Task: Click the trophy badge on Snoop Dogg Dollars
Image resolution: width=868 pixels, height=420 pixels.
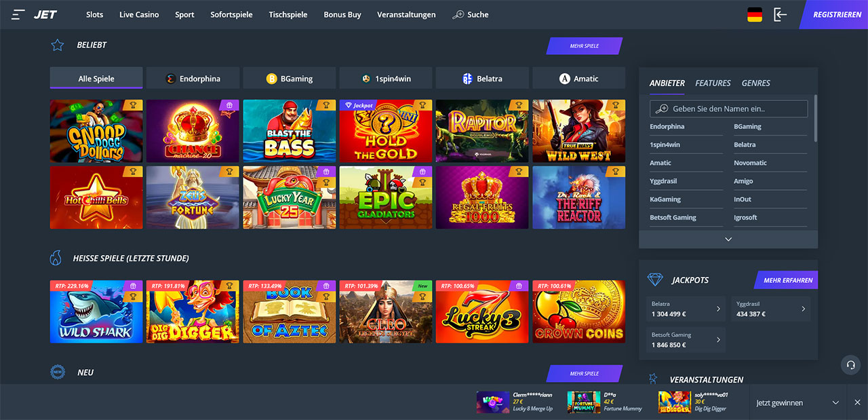Action: pyautogui.click(x=133, y=105)
